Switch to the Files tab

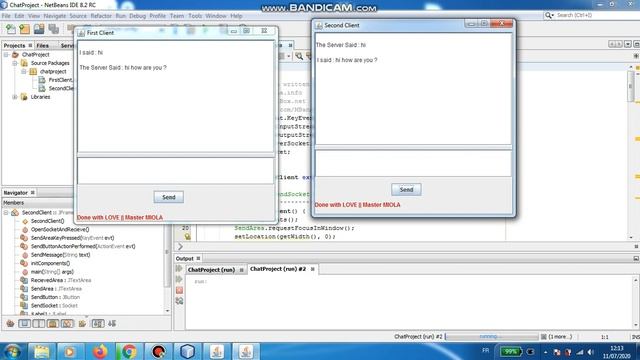42,46
